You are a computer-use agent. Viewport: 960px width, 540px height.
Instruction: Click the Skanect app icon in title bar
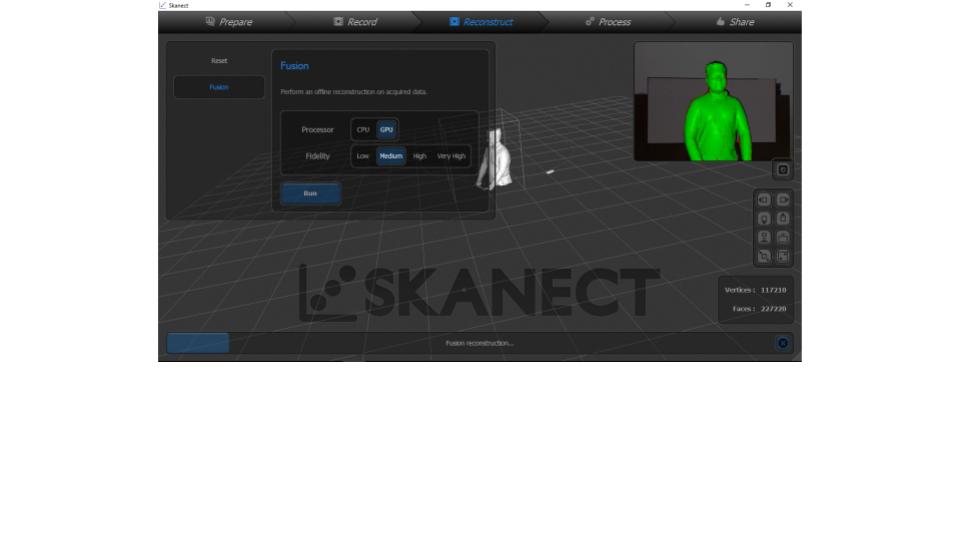(163, 5)
